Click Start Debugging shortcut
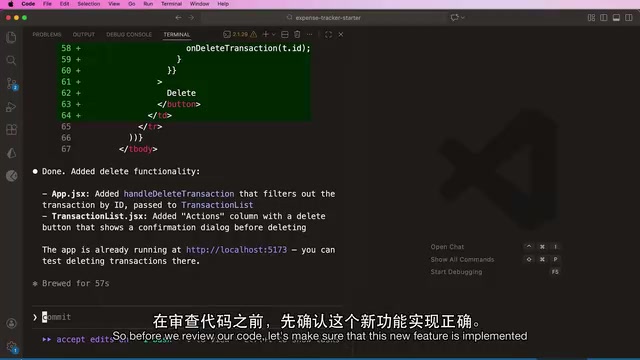Image resolution: width=640 pixels, height=360 pixels. coord(456,272)
